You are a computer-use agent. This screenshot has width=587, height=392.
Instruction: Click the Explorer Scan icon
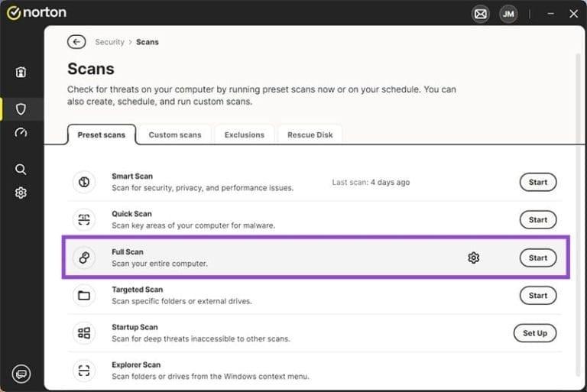(x=84, y=371)
